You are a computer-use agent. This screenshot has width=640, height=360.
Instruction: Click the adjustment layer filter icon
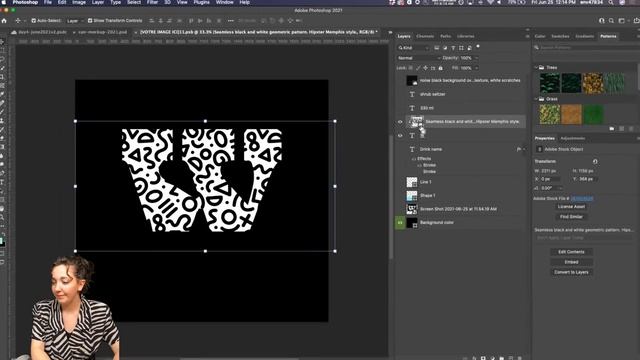pyautogui.click(x=445, y=48)
